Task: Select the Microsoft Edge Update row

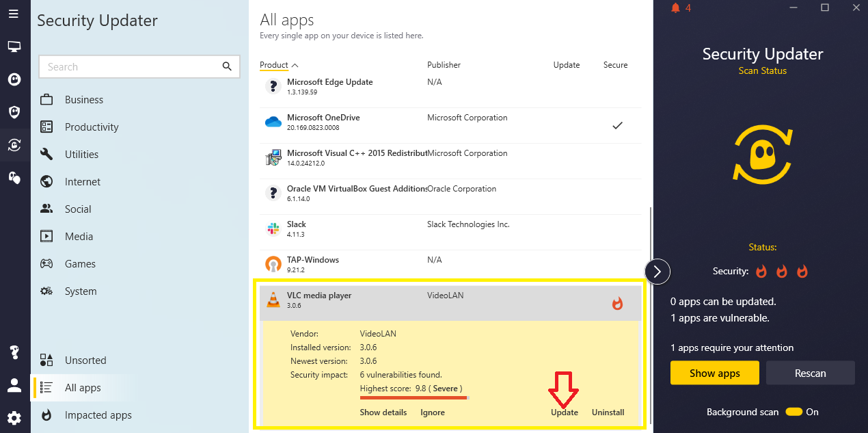Action: 450,90
